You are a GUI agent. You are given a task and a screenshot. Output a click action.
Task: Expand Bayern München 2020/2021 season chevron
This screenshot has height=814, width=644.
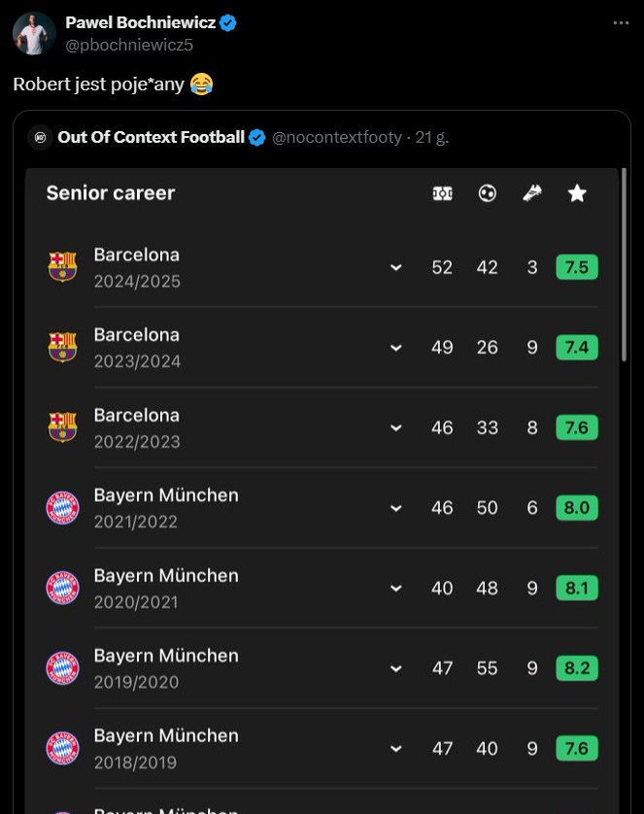(x=396, y=589)
